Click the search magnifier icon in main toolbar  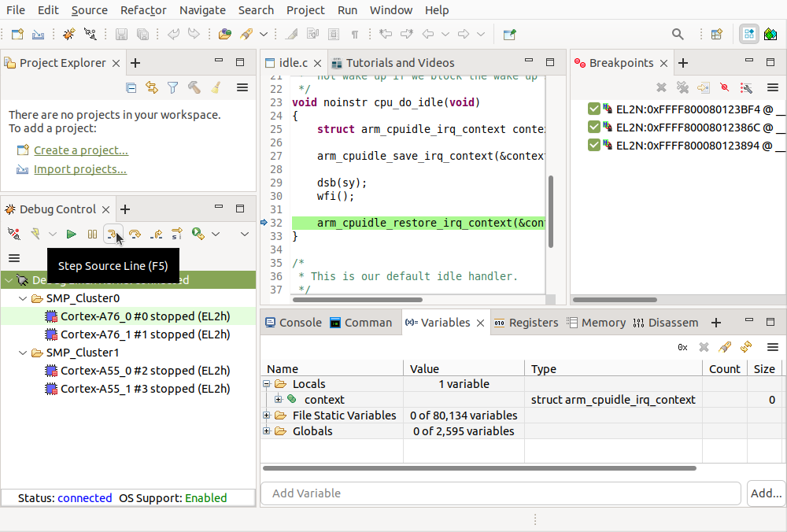678,34
